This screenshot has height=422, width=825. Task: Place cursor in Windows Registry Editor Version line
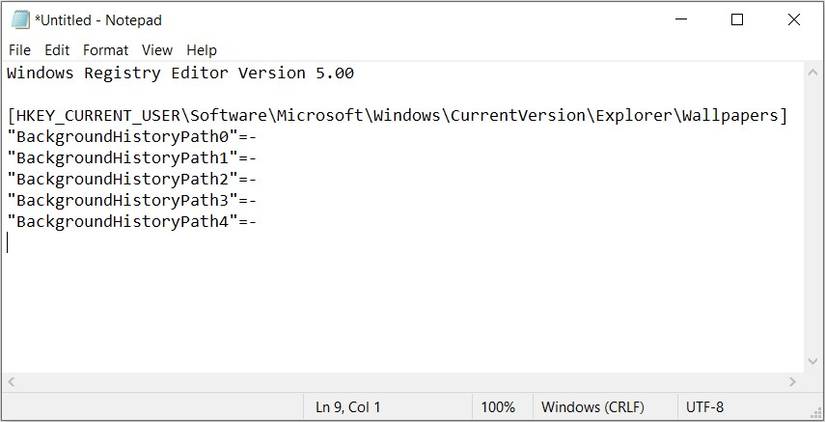point(180,73)
